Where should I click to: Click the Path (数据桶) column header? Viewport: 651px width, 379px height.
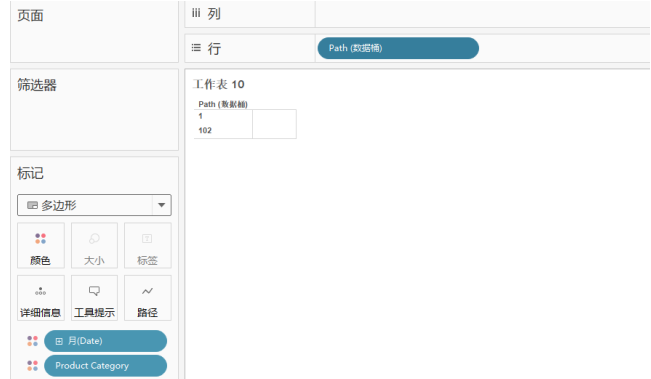(x=223, y=104)
